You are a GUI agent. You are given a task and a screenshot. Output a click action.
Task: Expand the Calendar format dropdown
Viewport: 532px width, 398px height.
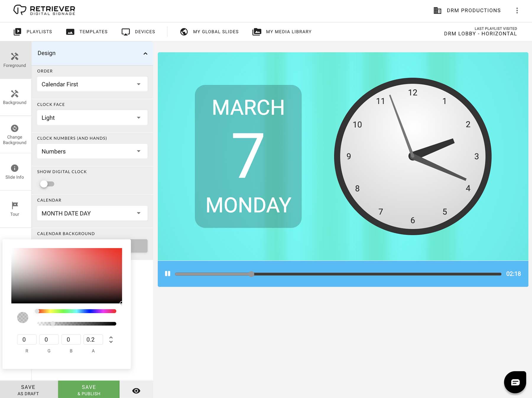92,213
